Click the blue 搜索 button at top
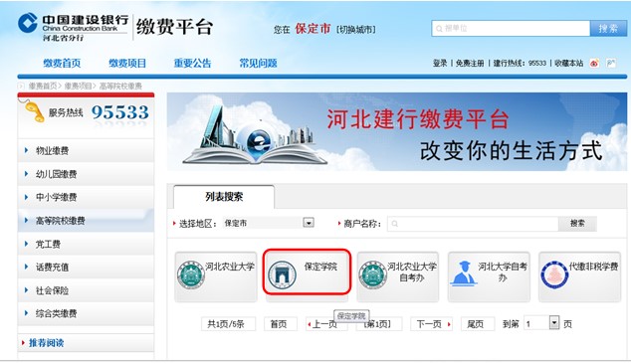 pyautogui.click(x=608, y=29)
